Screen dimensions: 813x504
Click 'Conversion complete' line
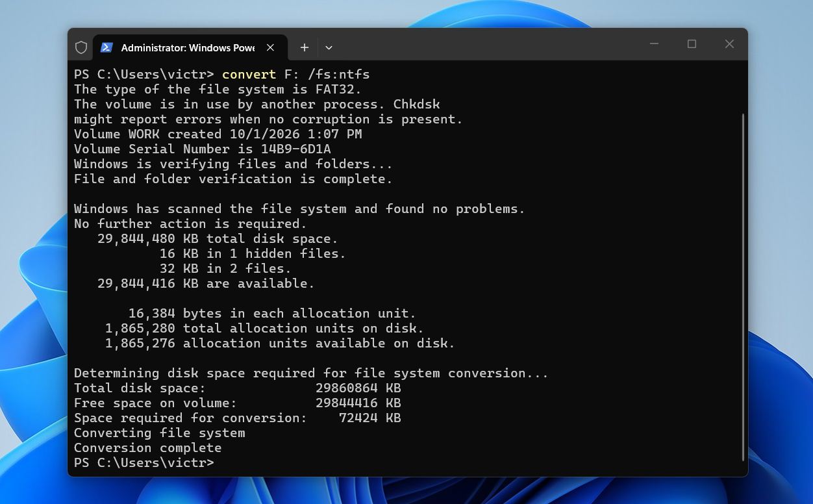(147, 448)
